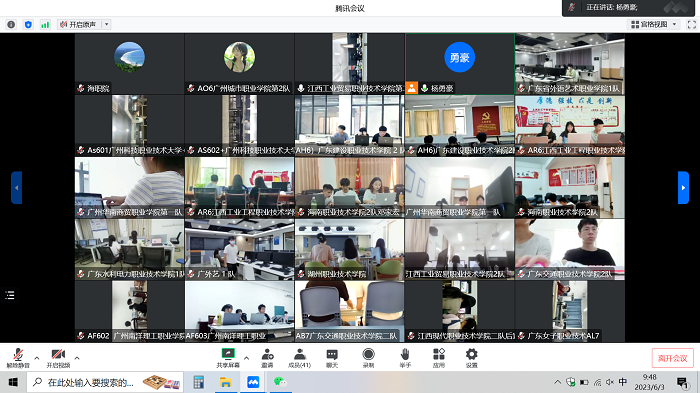Expand audio options arrow beside microphone
Image resolution: width=700 pixels, height=393 pixels.
(37, 358)
